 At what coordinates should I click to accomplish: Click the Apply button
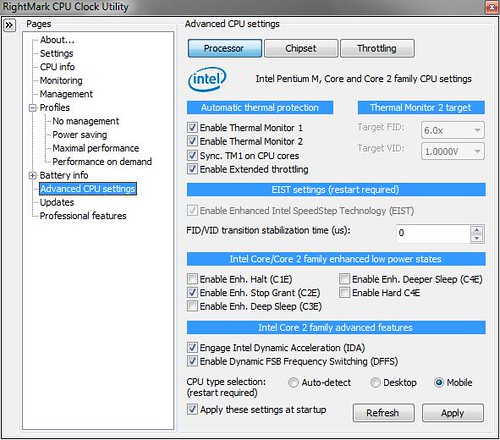[x=453, y=413]
